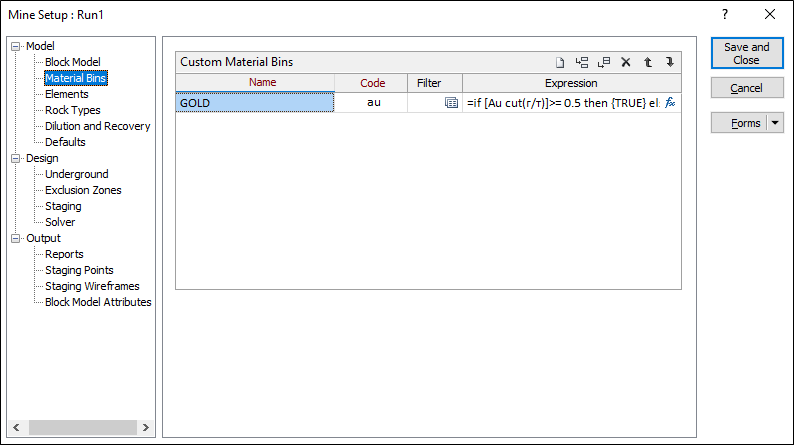Screen dimensions: 794x445
Task: Open Exclusion Zones settings
Action: (x=84, y=190)
